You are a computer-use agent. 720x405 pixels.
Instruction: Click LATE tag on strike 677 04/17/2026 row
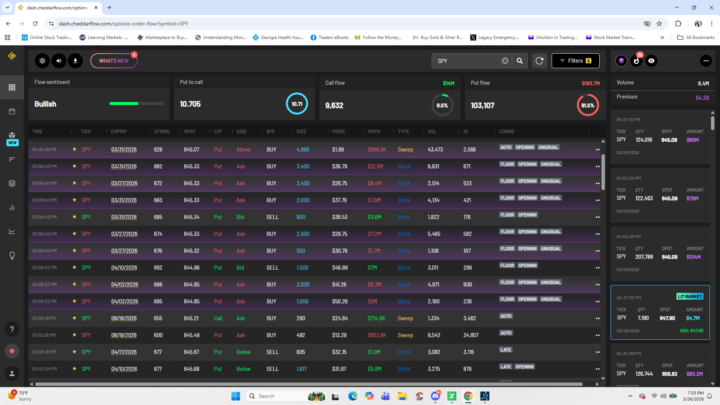coord(506,350)
